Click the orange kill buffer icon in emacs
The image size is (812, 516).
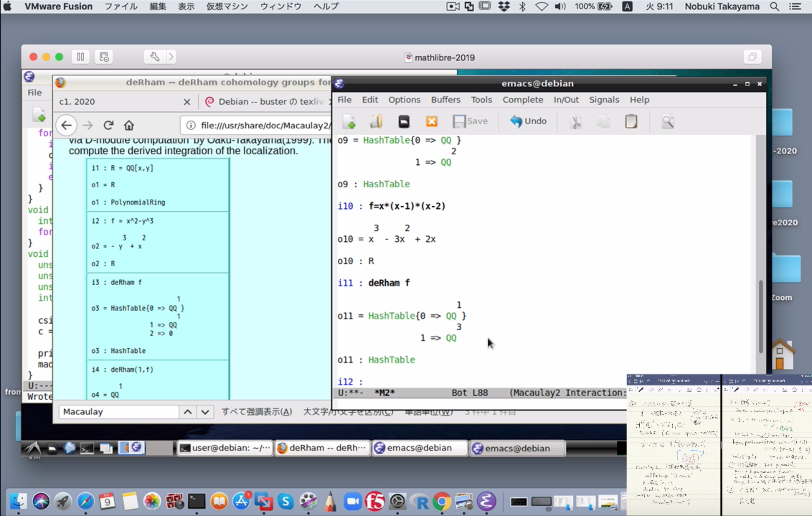point(431,121)
